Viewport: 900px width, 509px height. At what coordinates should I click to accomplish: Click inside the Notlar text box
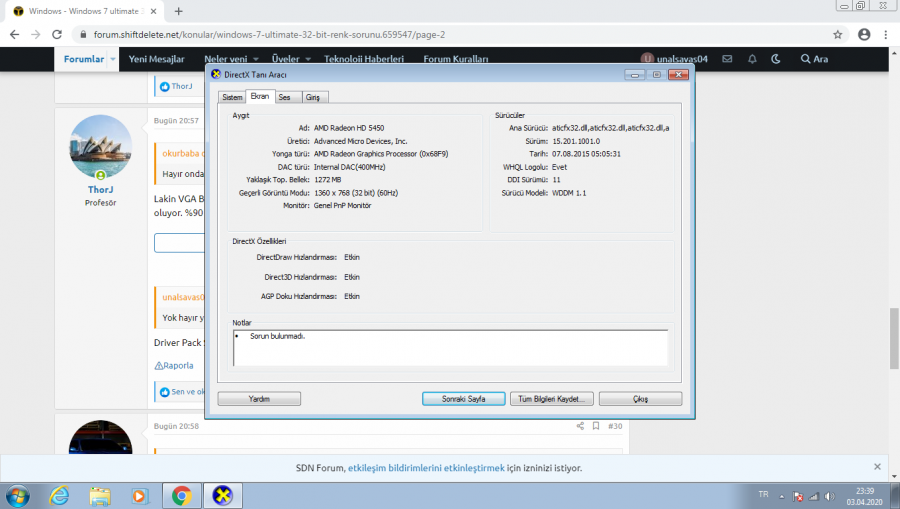click(x=451, y=348)
